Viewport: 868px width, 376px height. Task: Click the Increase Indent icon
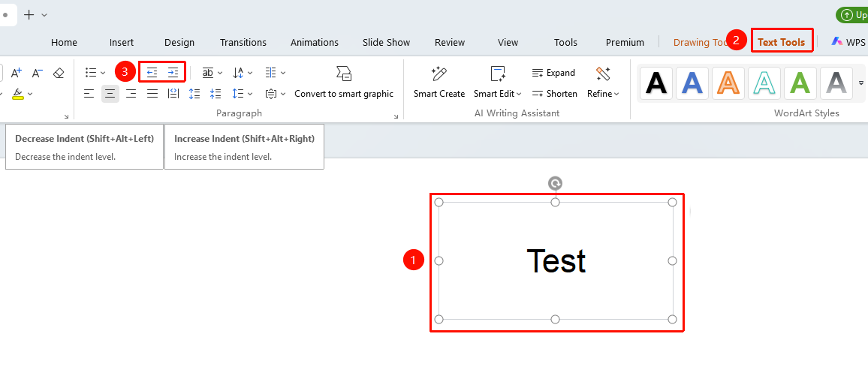tap(173, 73)
